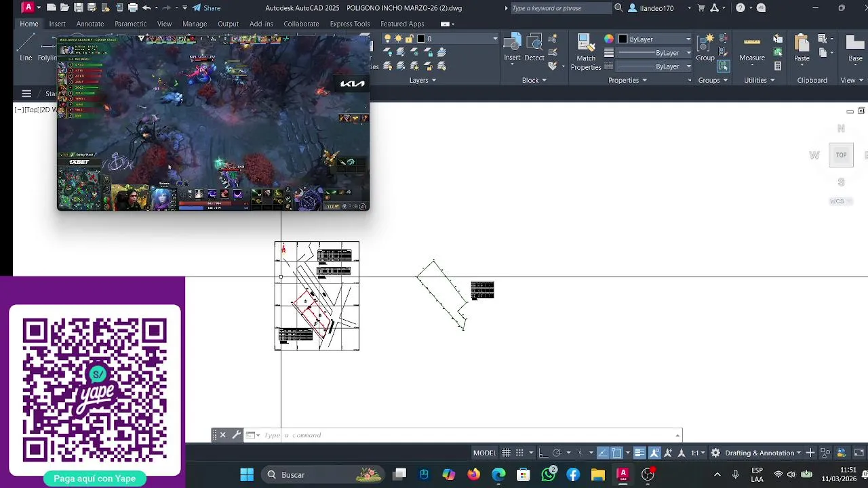Screen dimensions: 868x488
Task: Switch to the Collaborate ribbon tab
Action: click(301, 24)
